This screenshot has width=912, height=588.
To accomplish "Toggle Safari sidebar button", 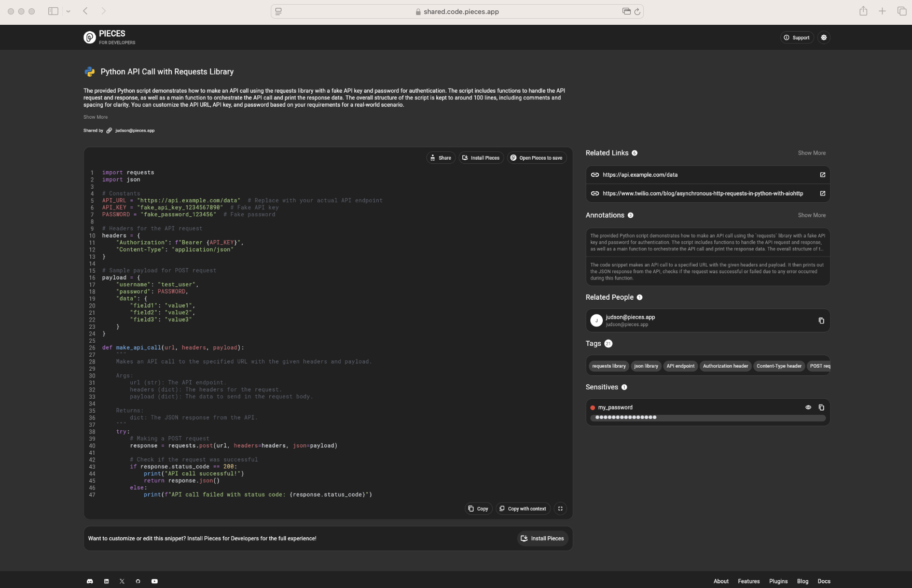I will tap(53, 11).
